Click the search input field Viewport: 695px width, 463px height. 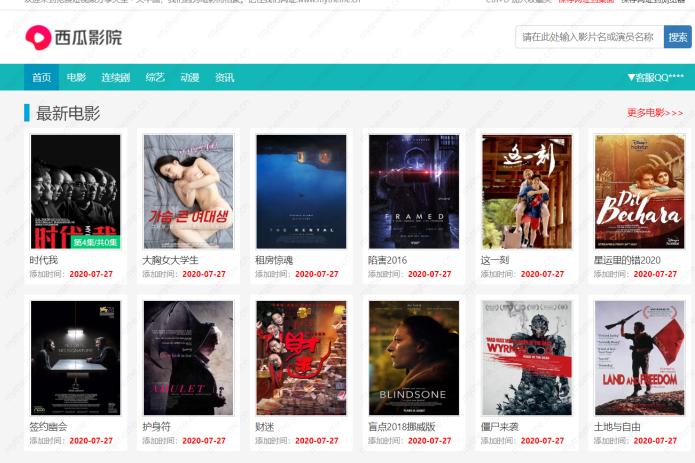coord(589,37)
